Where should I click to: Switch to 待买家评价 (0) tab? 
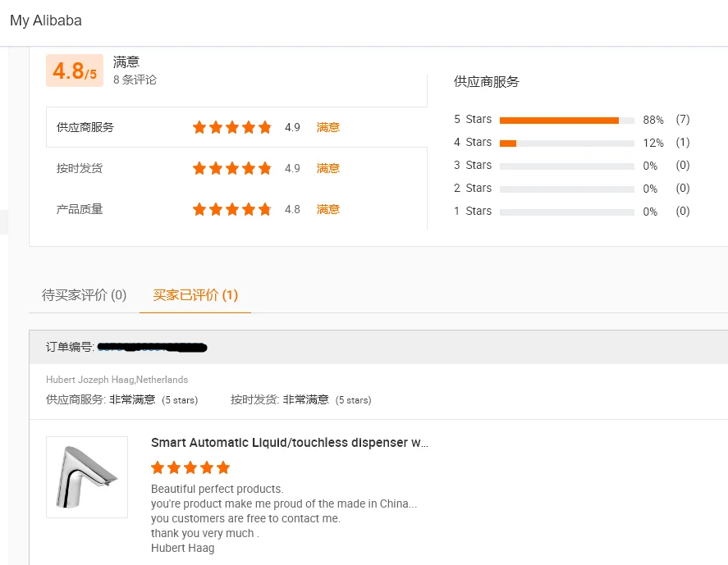pos(85,295)
